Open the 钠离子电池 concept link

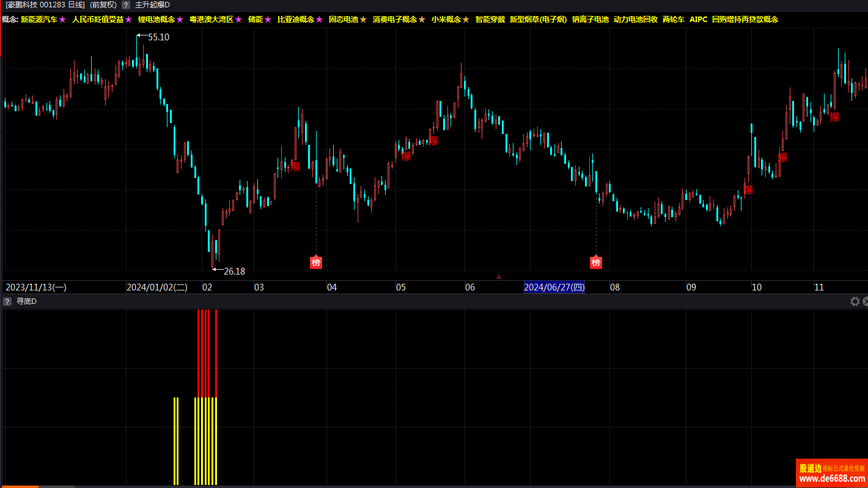click(590, 20)
